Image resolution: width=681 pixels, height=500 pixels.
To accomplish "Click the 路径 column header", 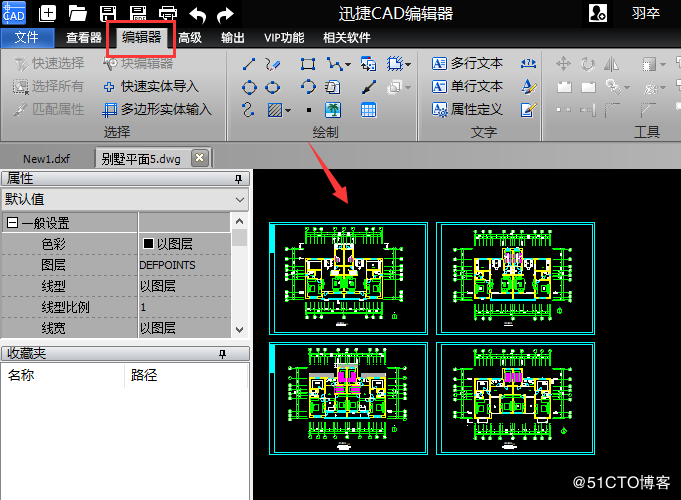I will click(144, 375).
